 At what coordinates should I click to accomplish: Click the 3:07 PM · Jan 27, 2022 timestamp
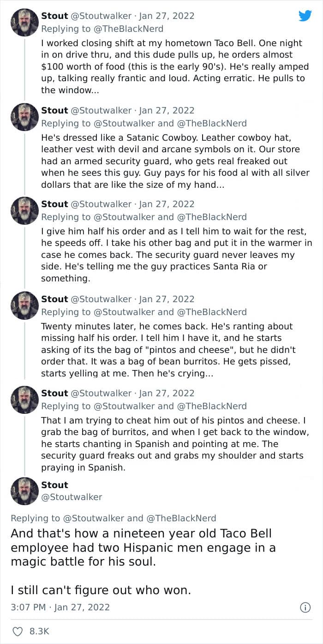tap(60, 607)
